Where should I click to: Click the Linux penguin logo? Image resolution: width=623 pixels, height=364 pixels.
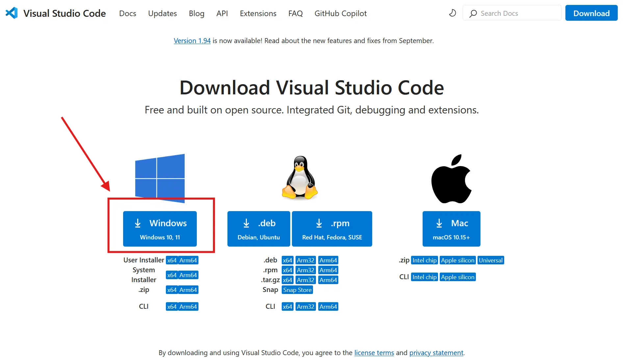tap(300, 178)
